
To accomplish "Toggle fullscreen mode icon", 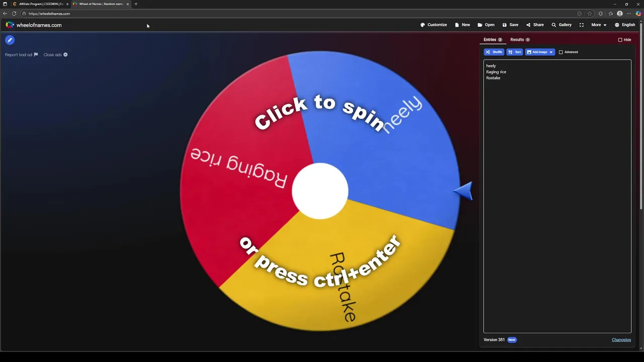I will click(582, 25).
